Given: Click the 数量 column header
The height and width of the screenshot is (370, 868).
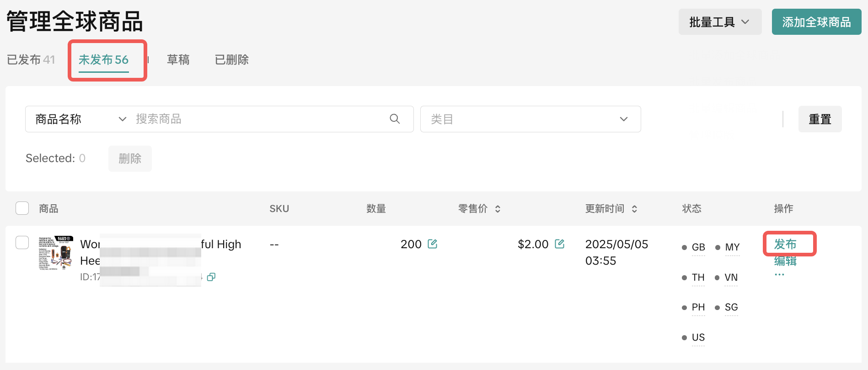Looking at the screenshot, I should [x=376, y=209].
